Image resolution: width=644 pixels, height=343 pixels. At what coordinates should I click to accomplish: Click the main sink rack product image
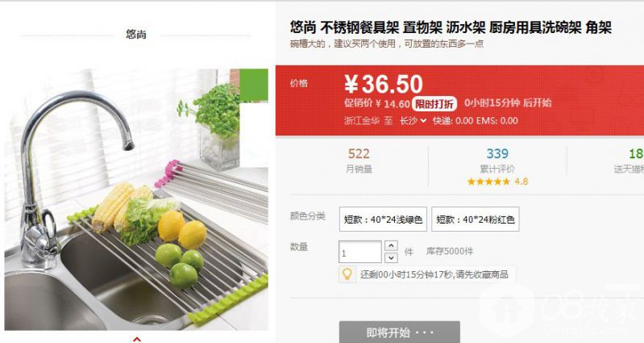(x=136, y=199)
